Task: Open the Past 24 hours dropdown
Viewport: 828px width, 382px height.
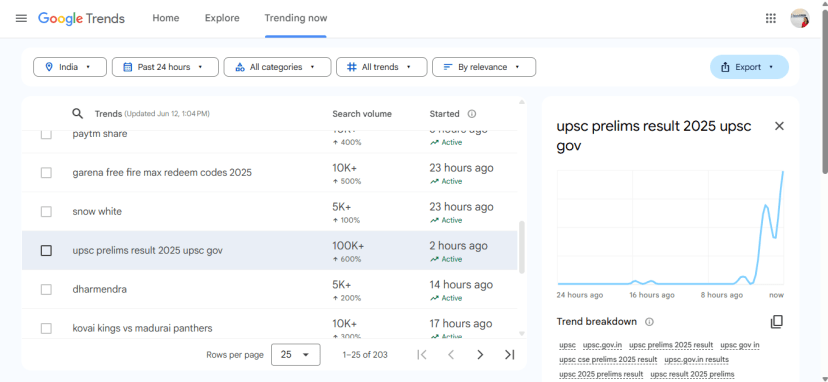Action: coord(165,67)
